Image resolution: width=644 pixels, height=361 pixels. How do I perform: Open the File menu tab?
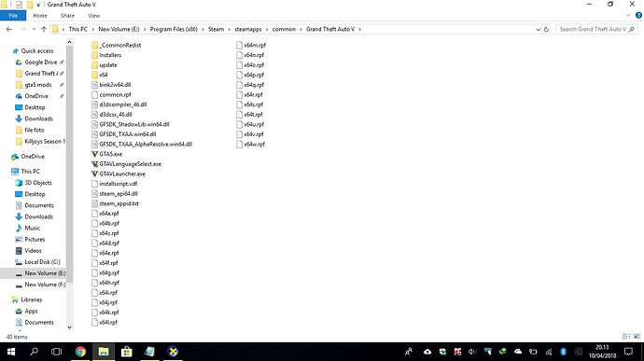(x=13, y=16)
